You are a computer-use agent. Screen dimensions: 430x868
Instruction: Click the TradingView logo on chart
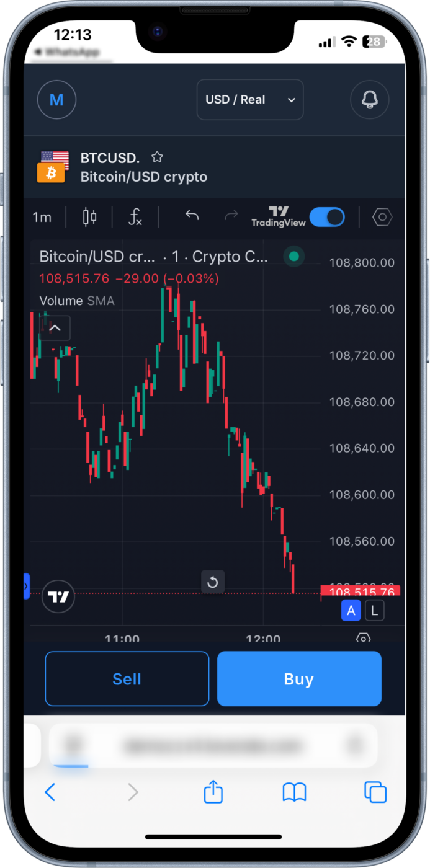58,597
